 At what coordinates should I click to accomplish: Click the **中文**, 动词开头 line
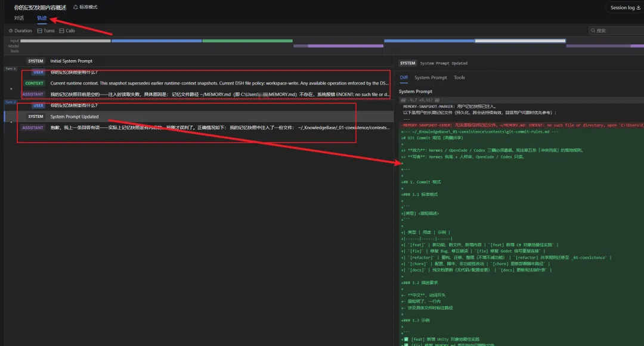pos(423,295)
